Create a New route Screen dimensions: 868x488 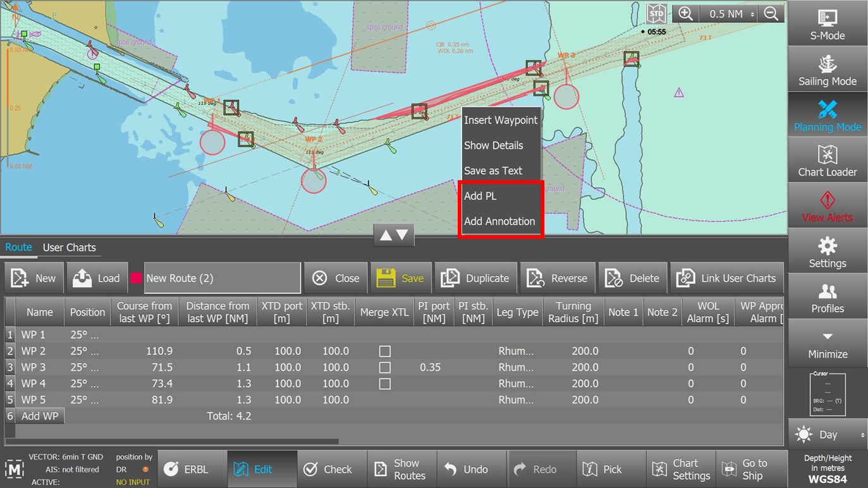tap(34, 278)
